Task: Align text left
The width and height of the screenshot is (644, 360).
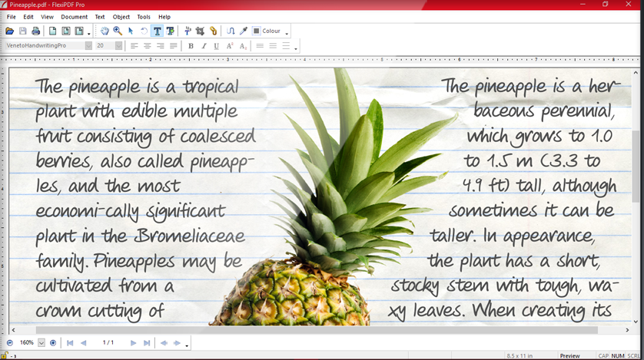Action: (134, 45)
